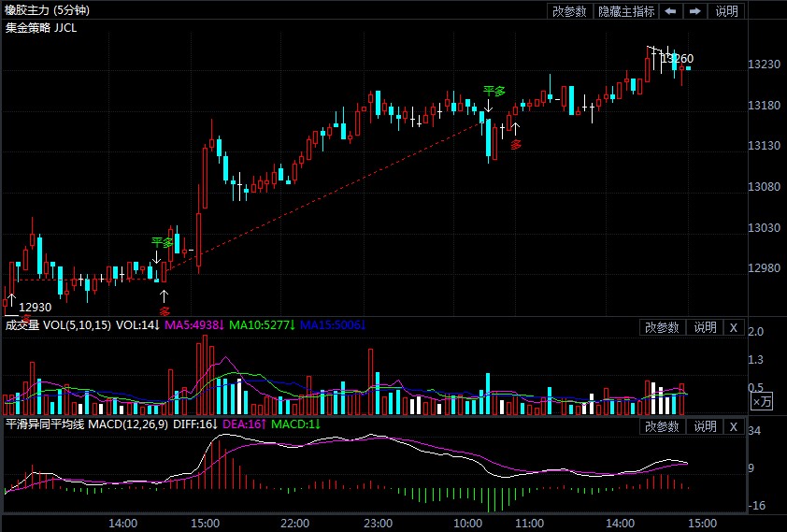Click the 平滑异同平均线 MACD(12,26,9) label
This screenshot has width=787, height=532.
(x=86, y=424)
